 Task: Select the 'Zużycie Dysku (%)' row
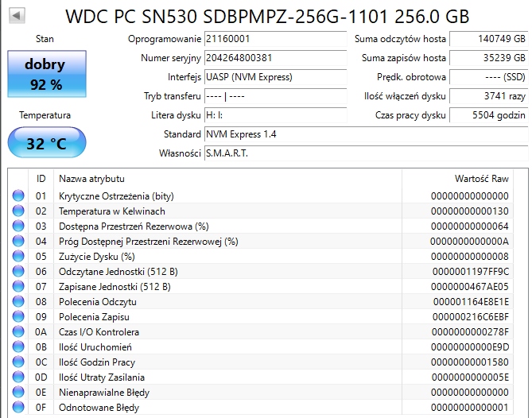click(x=261, y=256)
